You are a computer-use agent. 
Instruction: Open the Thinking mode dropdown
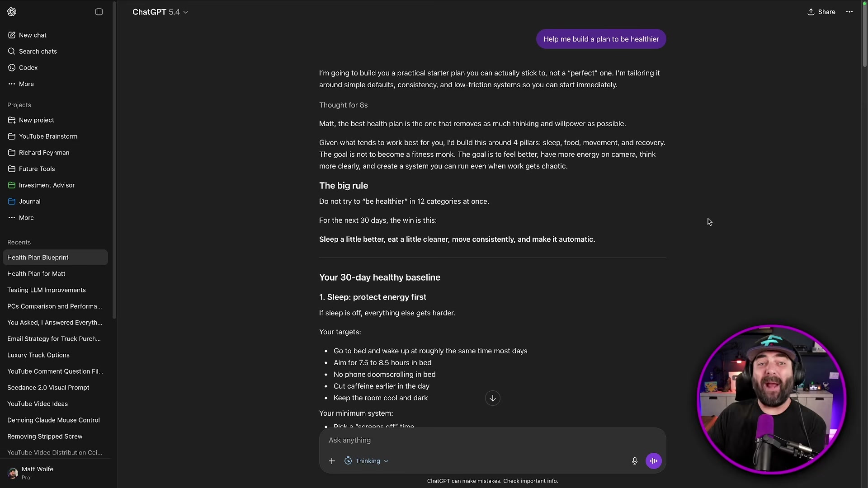pos(367,461)
